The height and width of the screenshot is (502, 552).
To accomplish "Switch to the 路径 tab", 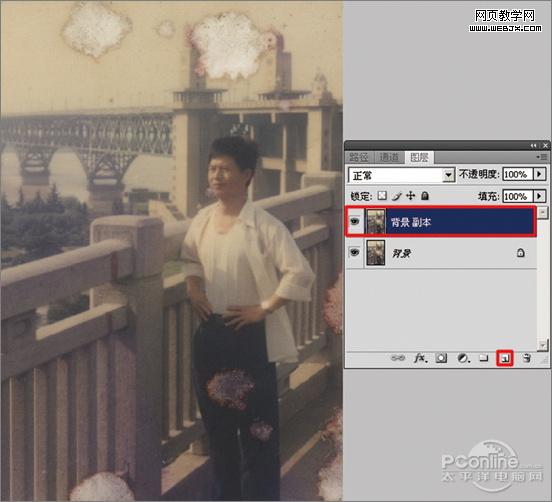I will (358, 157).
